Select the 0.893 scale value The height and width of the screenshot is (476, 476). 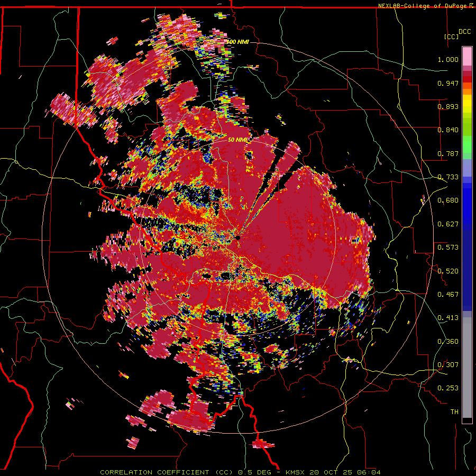pos(448,106)
